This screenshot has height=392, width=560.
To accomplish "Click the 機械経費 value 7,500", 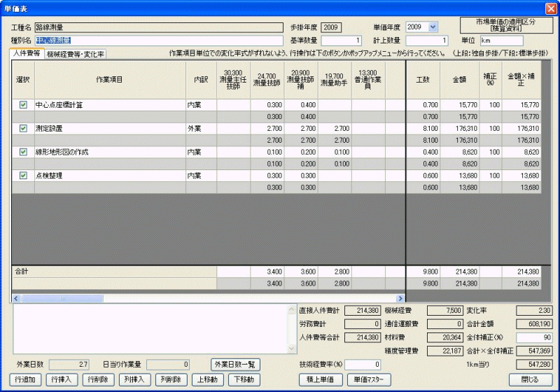I will tap(445, 311).
